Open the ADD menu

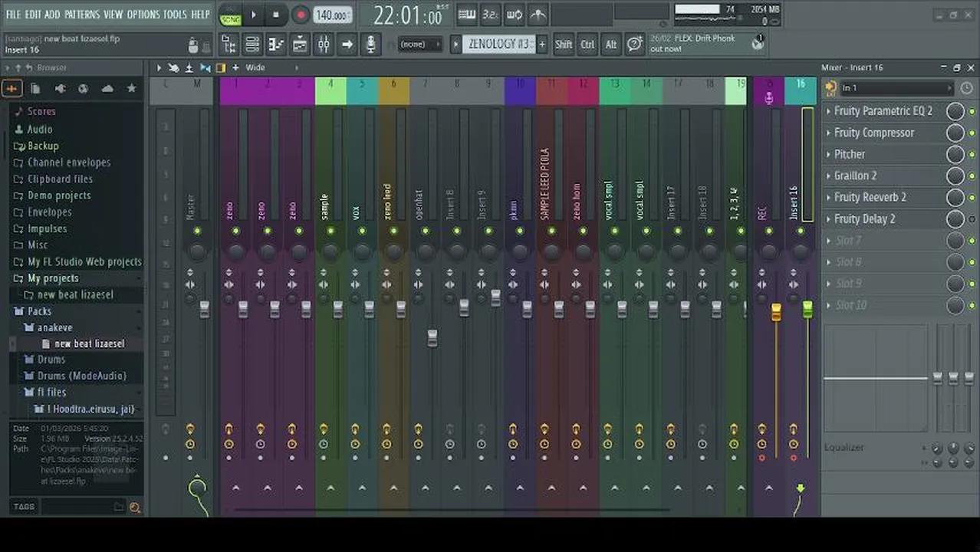click(x=52, y=15)
